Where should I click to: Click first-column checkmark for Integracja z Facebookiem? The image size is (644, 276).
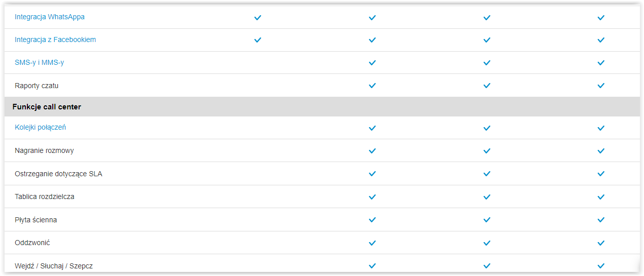click(258, 40)
